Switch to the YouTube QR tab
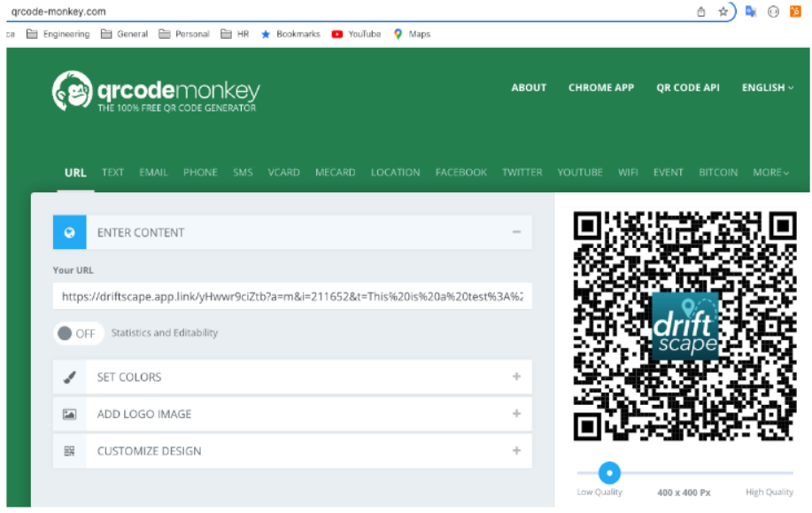The height and width of the screenshot is (513, 812). pyautogui.click(x=580, y=173)
